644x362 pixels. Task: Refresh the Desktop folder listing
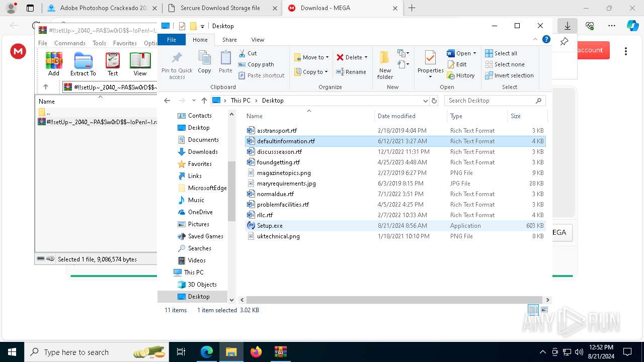tap(434, 101)
